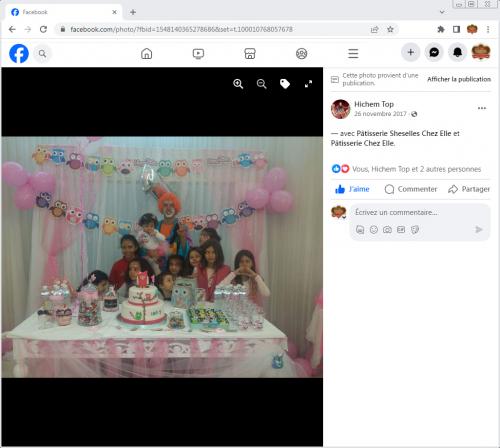Viewport: 500px width, 448px height.
Task: Open Messenger from top bar
Action: (x=434, y=52)
